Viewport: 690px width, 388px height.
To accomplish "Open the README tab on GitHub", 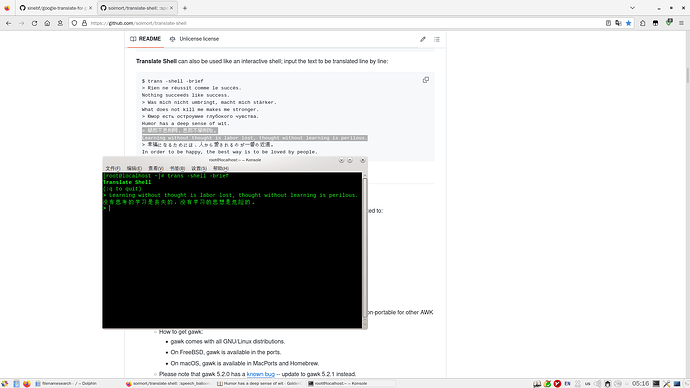I will 146,39.
